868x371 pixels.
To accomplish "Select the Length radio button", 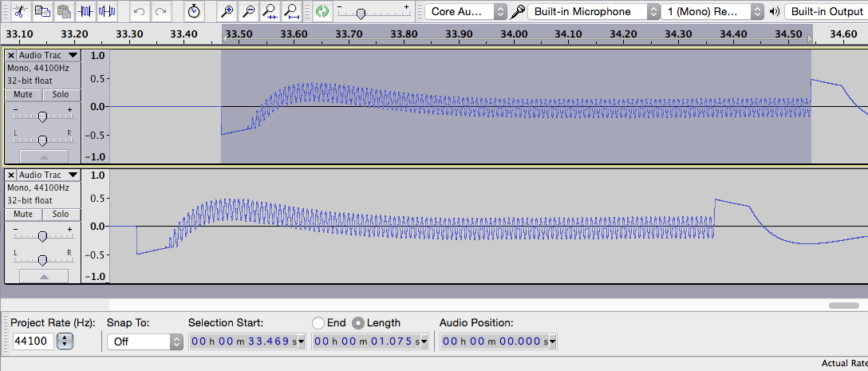I will coord(358,323).
